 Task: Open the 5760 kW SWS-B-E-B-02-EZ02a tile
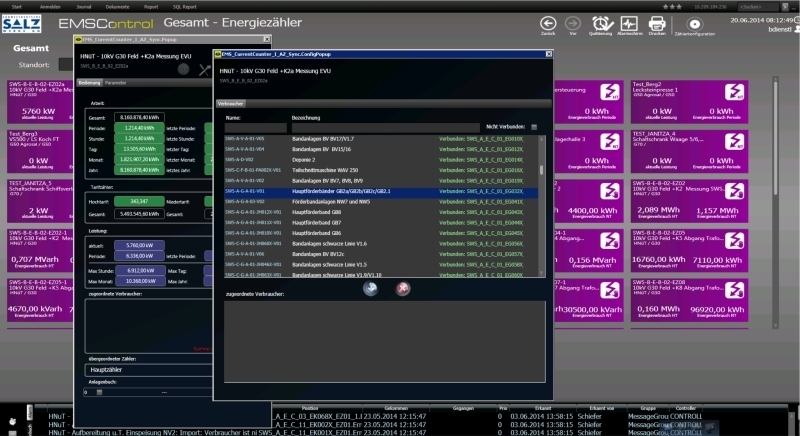pyautogui.click(x=40, y=101)
